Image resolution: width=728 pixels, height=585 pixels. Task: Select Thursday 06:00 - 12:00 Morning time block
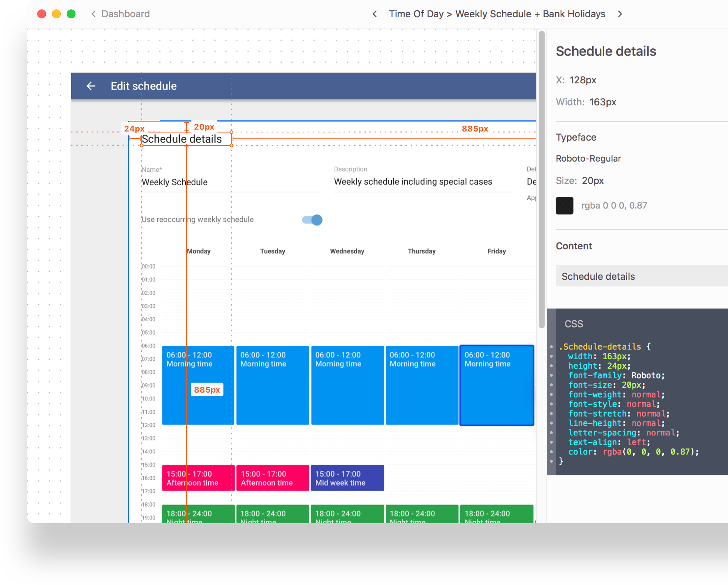pyautogui.click(x=422, y=385)
